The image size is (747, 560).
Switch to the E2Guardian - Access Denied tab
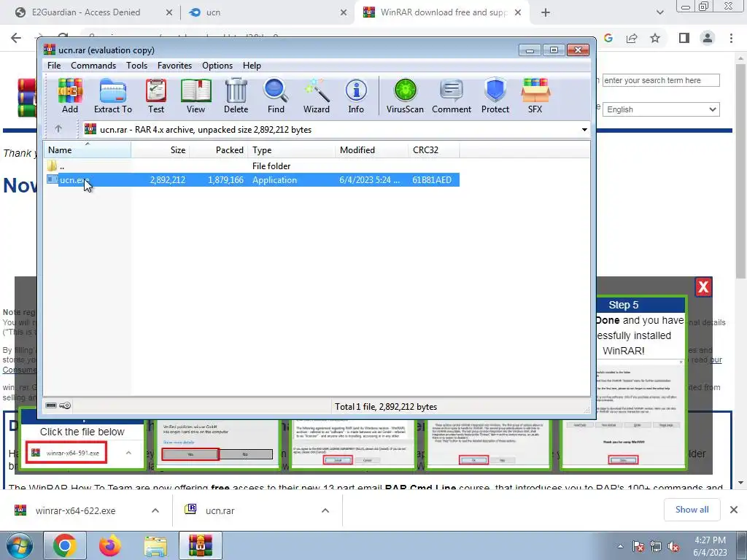click(86, 12)
